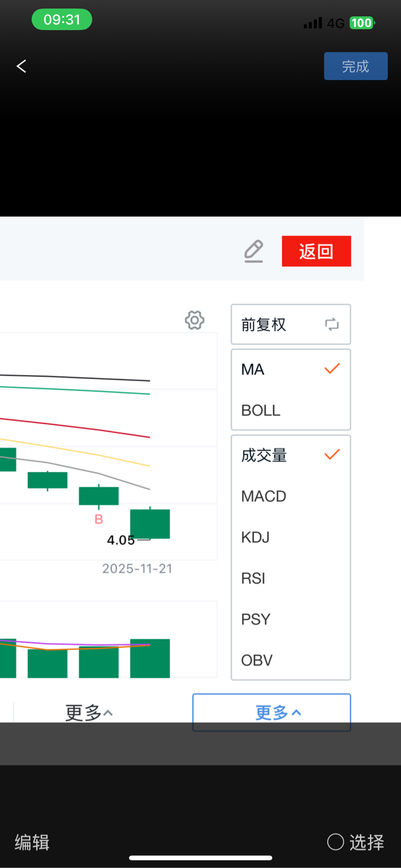
Task: Open chart settings gear icon
Action: pyautogui.click(x=195, y=320)
